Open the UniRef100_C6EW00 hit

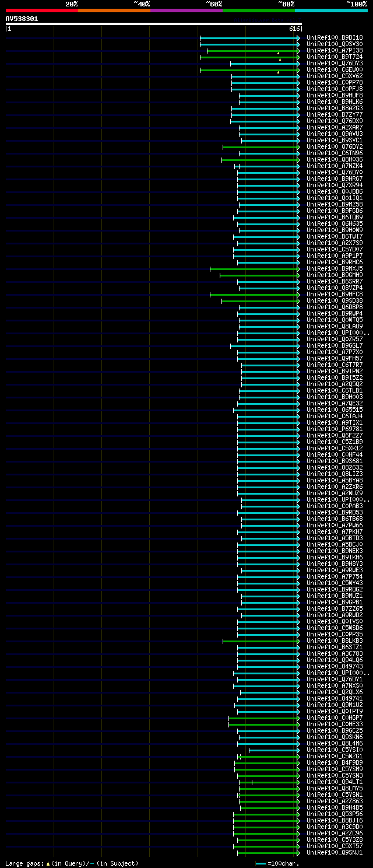point(335,69)
